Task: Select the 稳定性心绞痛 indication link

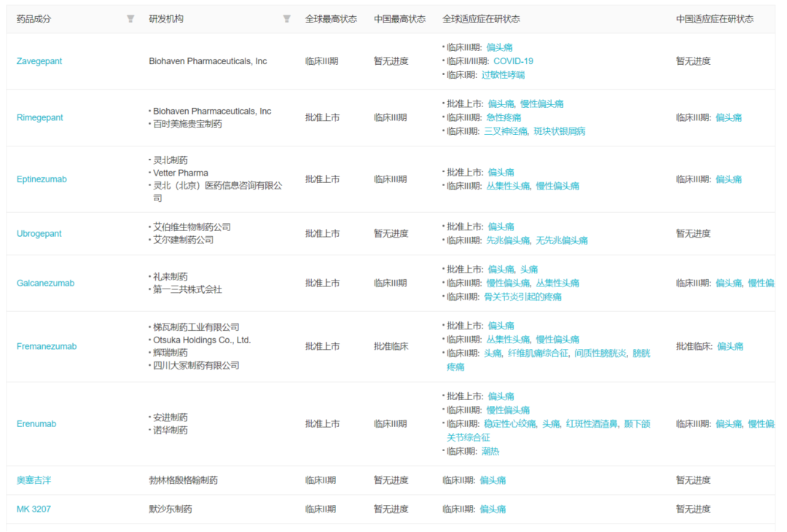Action: point(510,424)
